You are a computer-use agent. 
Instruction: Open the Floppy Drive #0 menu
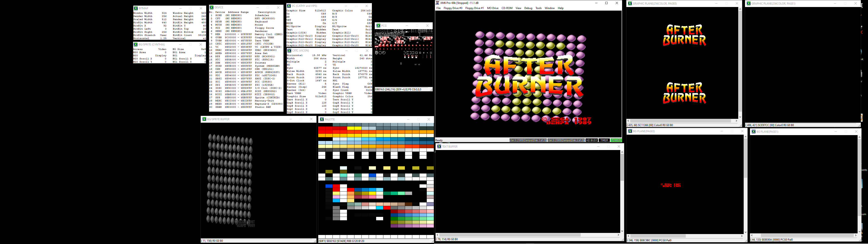(453, 8)
